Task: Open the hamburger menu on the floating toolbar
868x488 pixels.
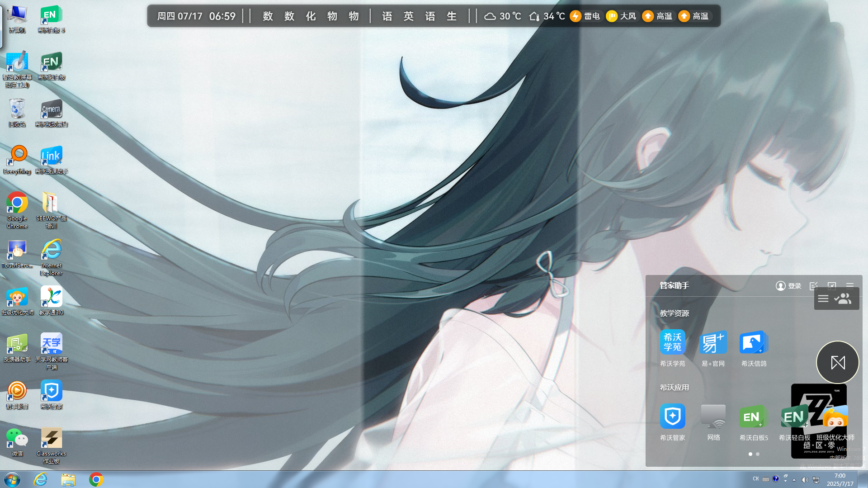Action: click(823, 299)
